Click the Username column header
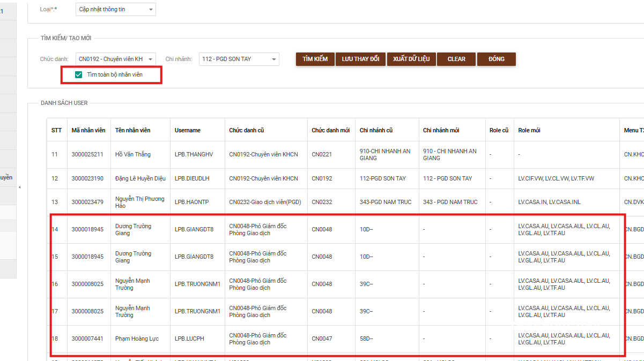 (x=188, y=130)
